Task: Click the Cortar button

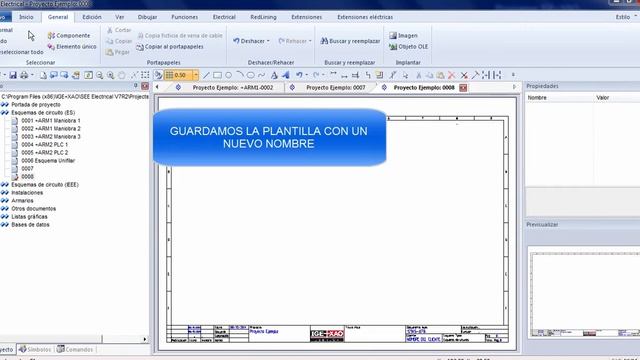Action: pyautogui.click(x=119, y=30)
